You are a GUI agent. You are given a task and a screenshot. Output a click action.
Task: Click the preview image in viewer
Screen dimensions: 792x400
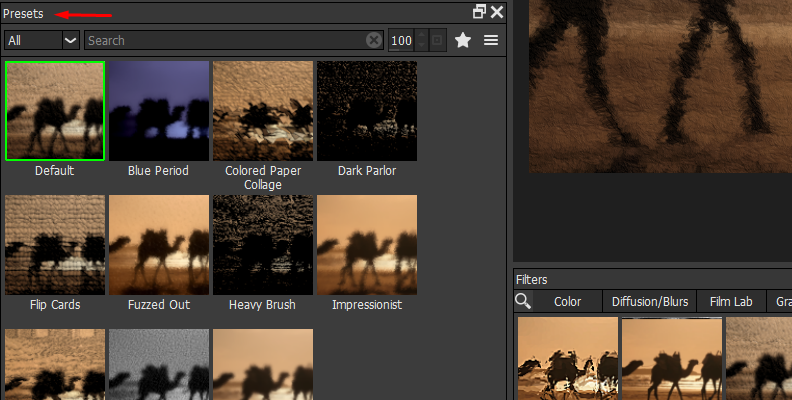tap(660, 86)
